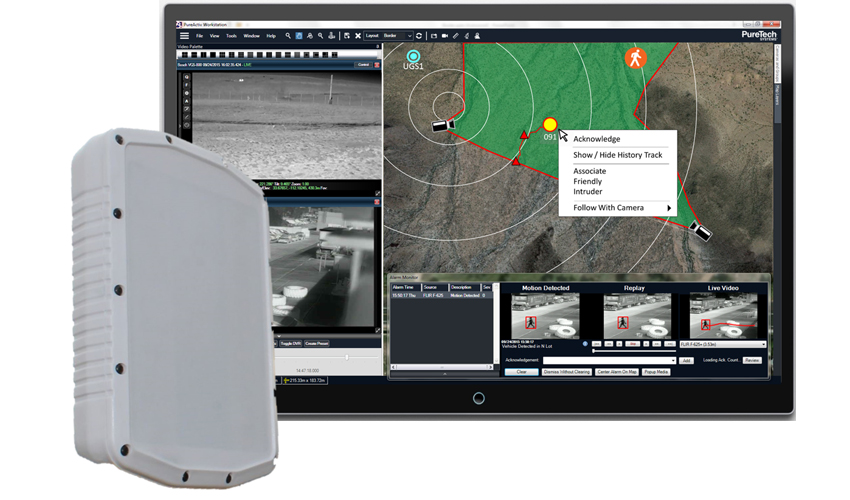This screenshot has height=500, width=850.
Task: Mark target as Intruder
Action: [x=588, y=191]
